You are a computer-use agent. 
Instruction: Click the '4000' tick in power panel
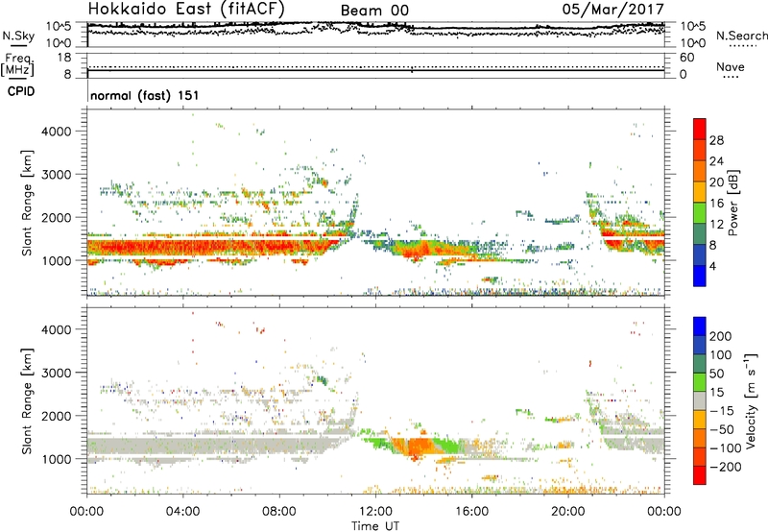(x=56, y=132)
